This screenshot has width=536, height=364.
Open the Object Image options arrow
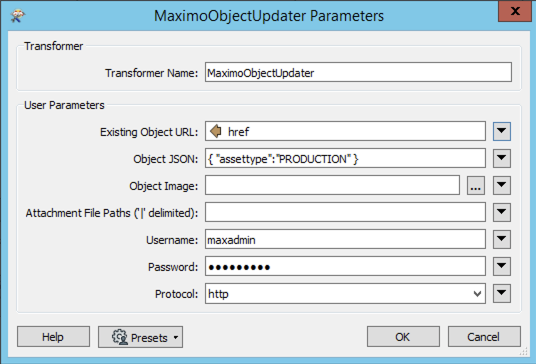coord(501,185)
